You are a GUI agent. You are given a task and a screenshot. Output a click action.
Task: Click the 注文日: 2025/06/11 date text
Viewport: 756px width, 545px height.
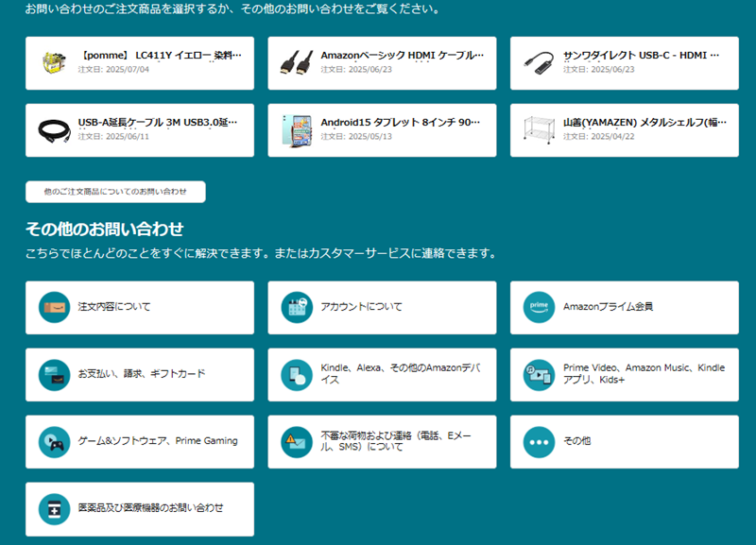113,136
